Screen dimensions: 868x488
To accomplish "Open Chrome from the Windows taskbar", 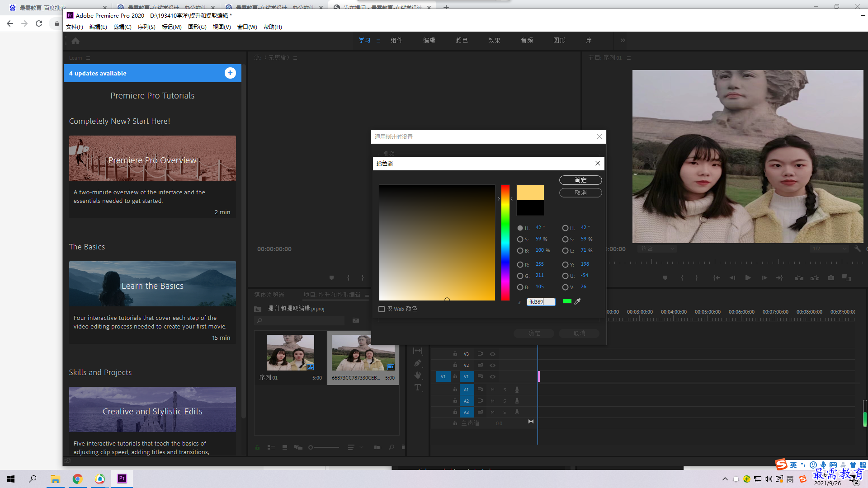I will (x=78, y=479).
